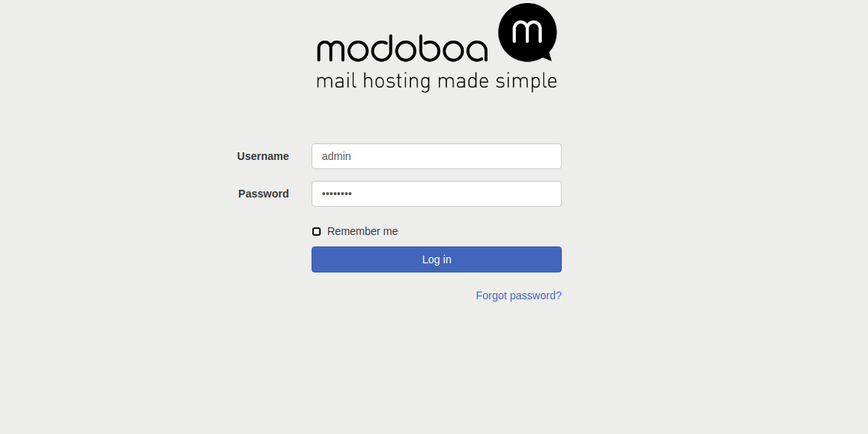Screen dimensions: 868x434
Task: Open the "Forgot password?" link
Action: (x=518, y=295)
